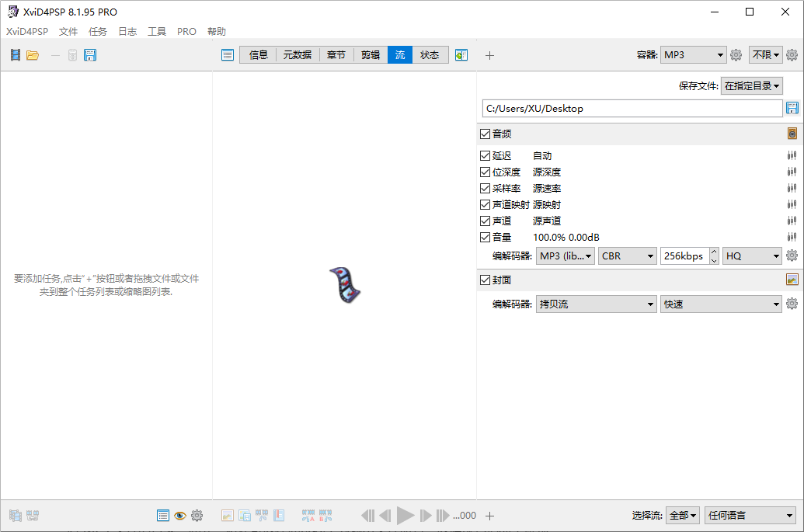Open container settings gear next to MP3
This screenshot has width=804, height=532.
(x=736, y=55)
